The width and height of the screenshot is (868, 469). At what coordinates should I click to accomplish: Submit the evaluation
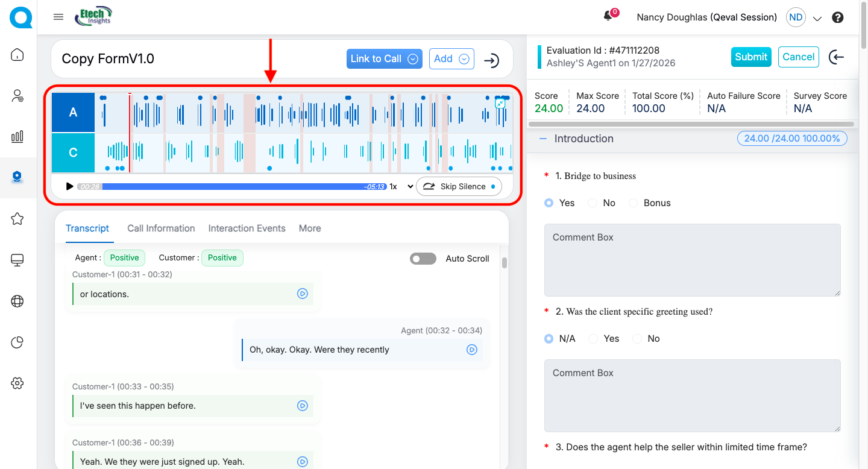click(x=750, y=57)
